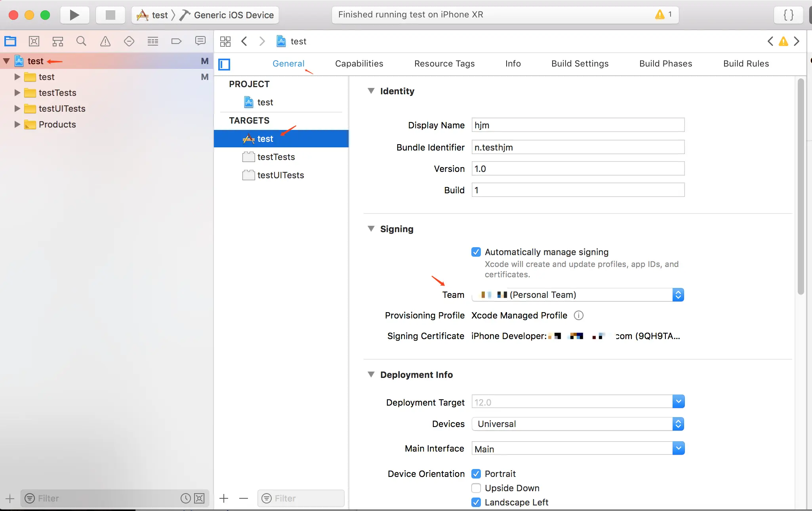Uncheck Automatically manage signing

(476, 252)
